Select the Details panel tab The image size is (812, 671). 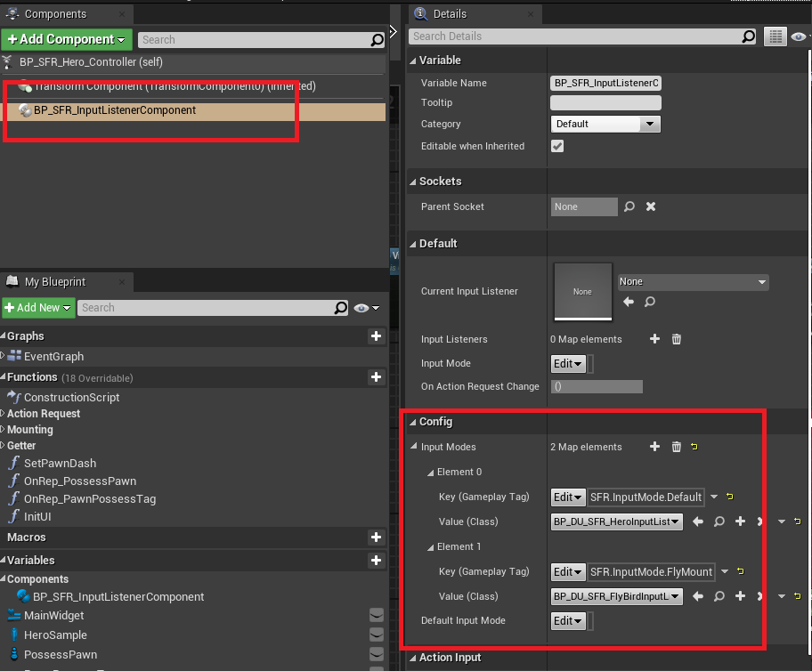click(449, 14)
